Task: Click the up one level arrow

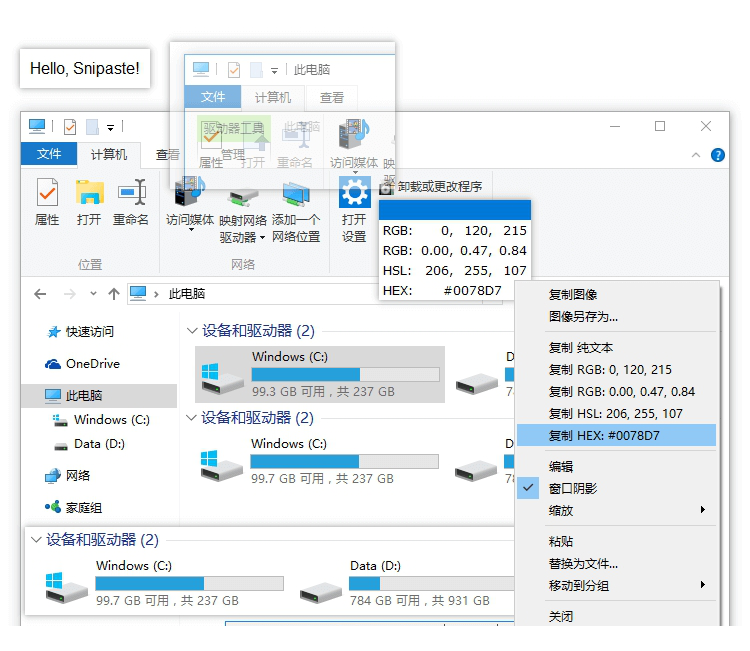Action: (x=114, y=294)
